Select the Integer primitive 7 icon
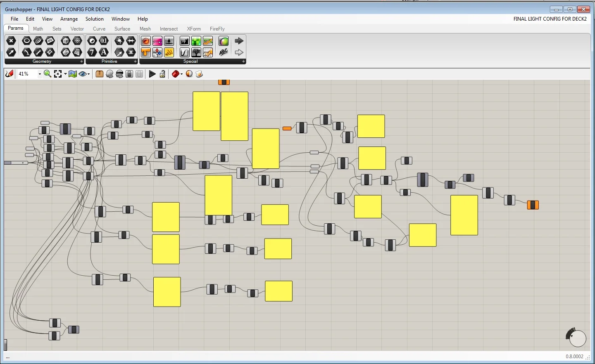This screenshot has width=595, height=364. point(92,52)
